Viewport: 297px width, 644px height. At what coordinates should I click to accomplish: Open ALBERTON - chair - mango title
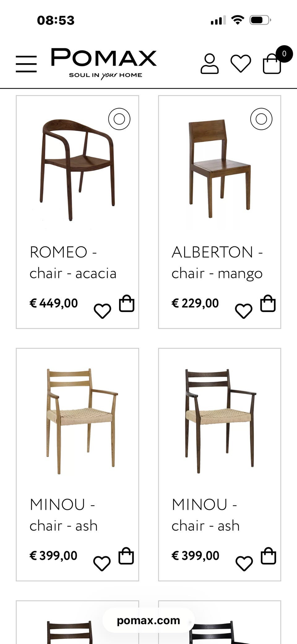[217, 263]
